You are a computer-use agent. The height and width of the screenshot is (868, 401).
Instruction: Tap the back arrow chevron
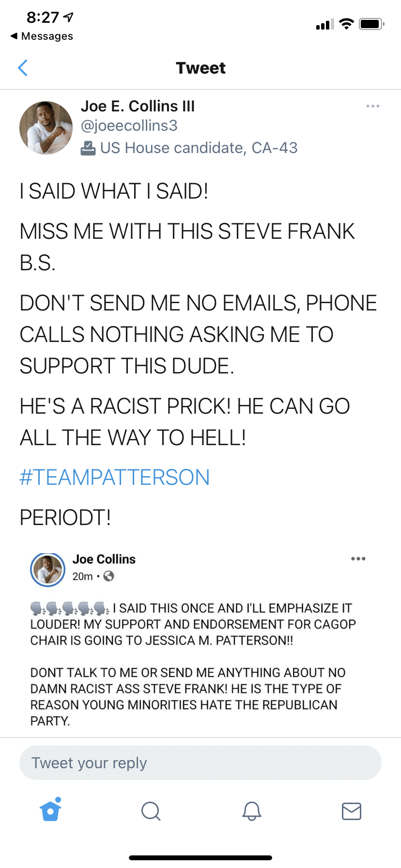pos(22,68)
